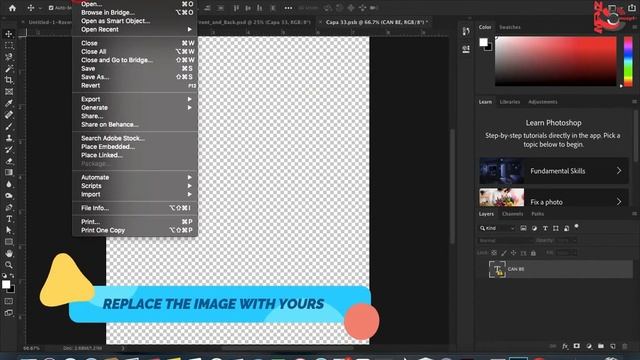Select the Rectangle shape tool
Image resolution: width=640 pixels, height=360 pixels.
tap(9, 242)
